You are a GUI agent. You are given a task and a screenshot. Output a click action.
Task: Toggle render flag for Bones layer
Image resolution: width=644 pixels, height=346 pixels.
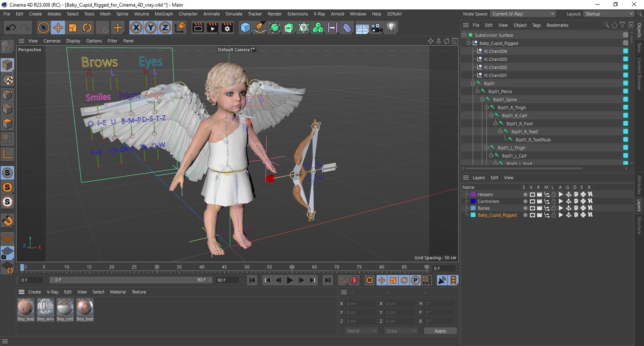(539, 208)
